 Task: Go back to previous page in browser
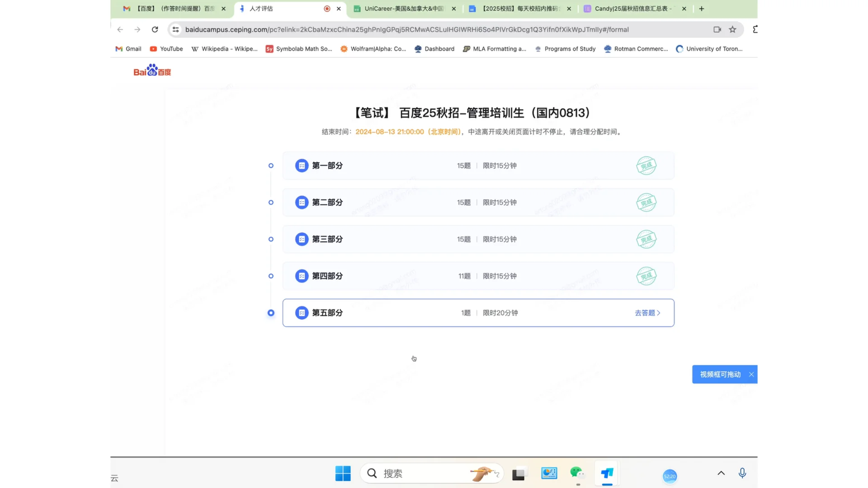[120, 29]
